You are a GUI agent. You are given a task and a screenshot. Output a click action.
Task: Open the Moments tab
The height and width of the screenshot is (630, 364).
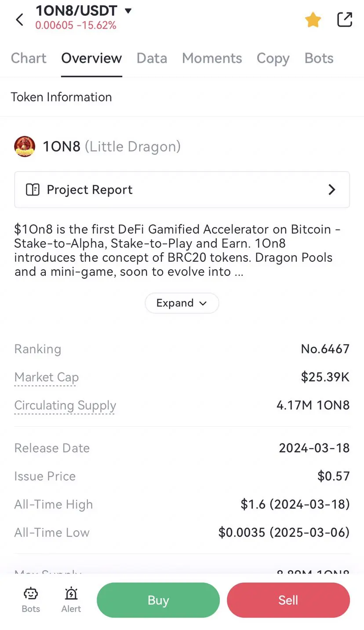pos(212,58)
